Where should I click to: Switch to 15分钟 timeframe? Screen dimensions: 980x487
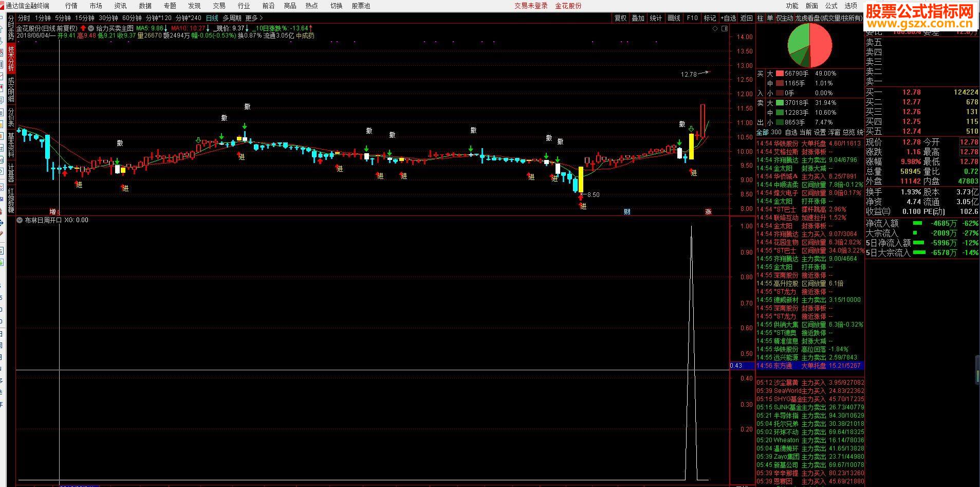pos(85,18)
